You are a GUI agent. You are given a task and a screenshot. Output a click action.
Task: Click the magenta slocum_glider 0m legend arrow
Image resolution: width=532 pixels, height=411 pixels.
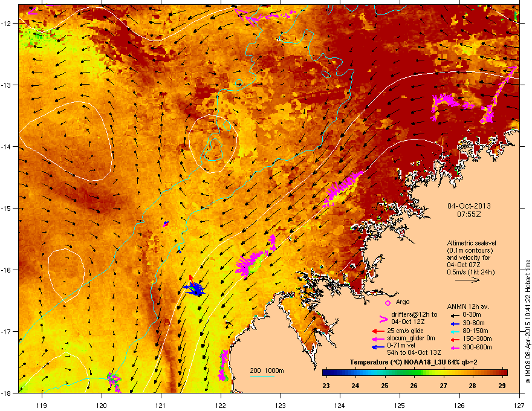coord(378,338)
